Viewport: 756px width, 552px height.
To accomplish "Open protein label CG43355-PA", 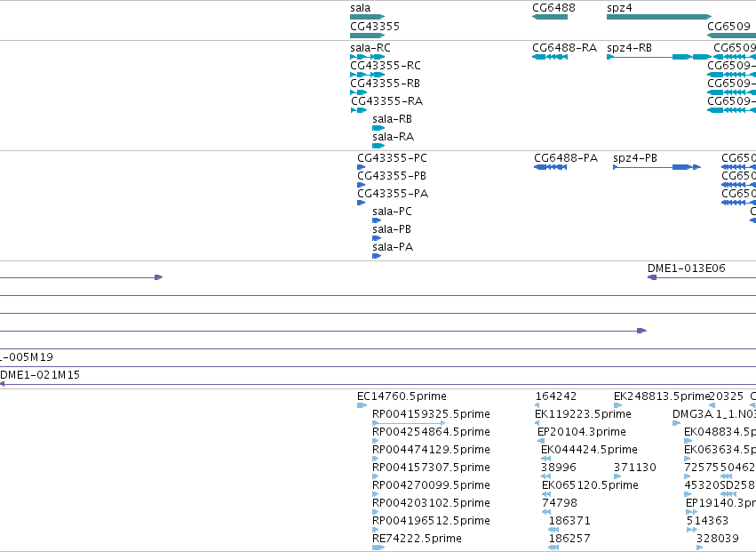I will (x=393, y=194).
